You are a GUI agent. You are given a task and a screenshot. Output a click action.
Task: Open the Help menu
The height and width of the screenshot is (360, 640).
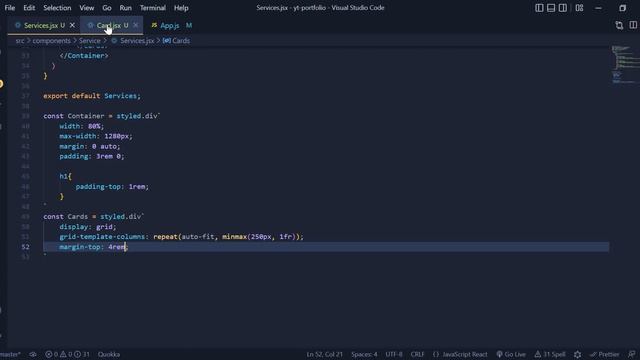(x=181, y=8)
